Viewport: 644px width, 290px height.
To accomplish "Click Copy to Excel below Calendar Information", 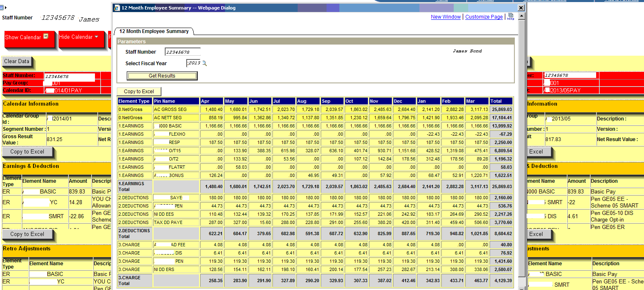I will [x=27, y=152].
